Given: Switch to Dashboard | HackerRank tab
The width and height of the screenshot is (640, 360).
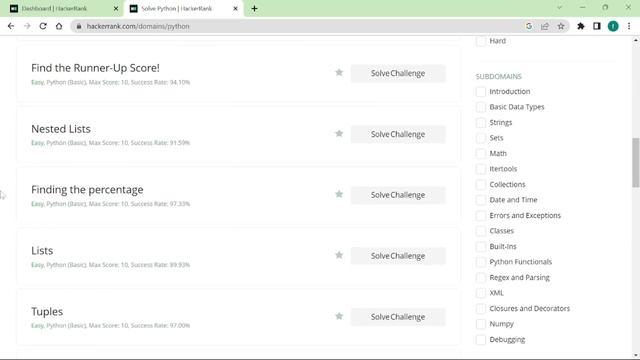Looking at the screenshot, I should tap(63, 8).
